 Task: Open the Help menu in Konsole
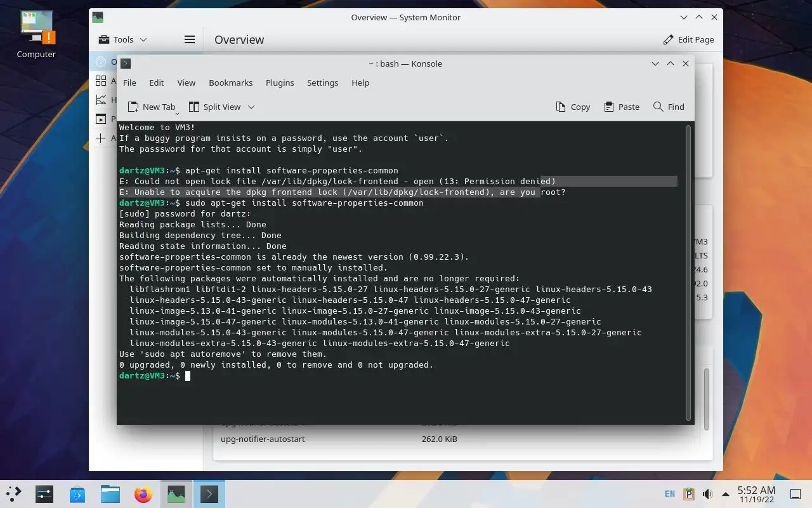(x=360, y=83)
